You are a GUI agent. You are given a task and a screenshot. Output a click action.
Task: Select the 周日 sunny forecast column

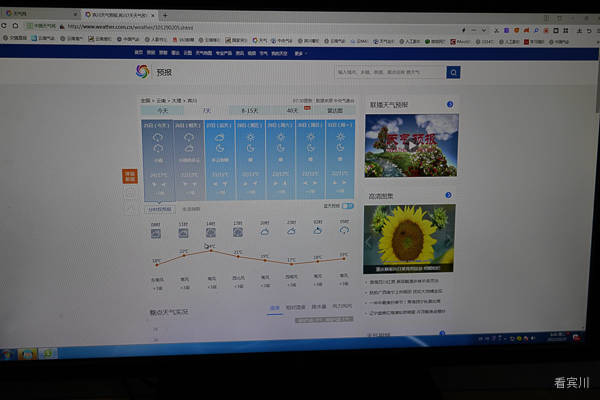pyautogui.click(x=310, y=160)
